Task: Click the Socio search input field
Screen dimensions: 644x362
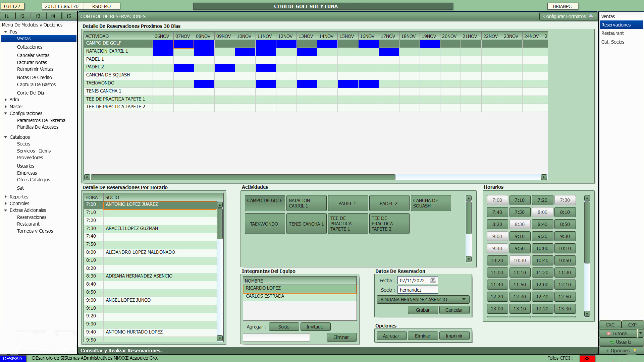Action: click(x=417, y=290)
